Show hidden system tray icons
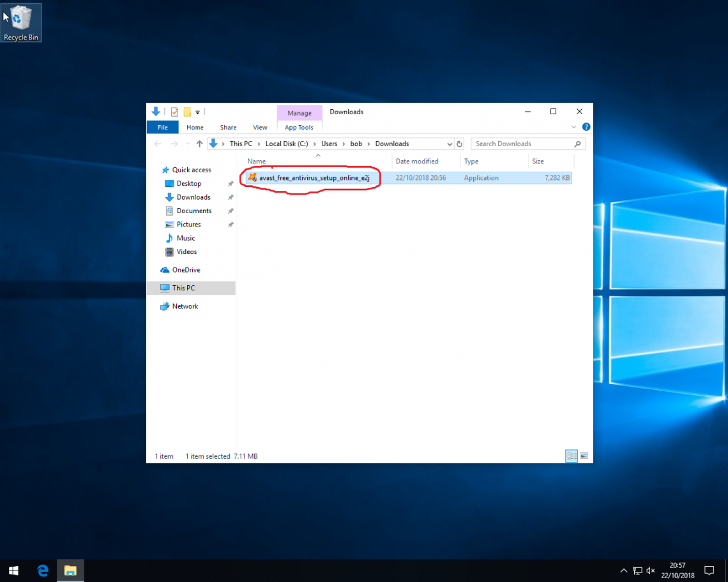Screen dimensions: 728x582 623,571
